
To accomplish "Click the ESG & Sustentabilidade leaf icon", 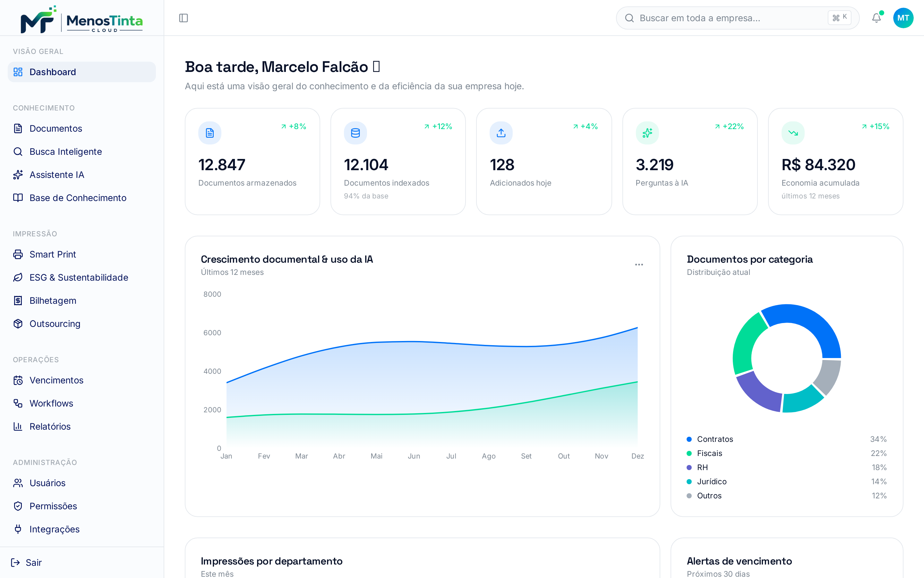I will pyautogui.click(x=18, y=277).
